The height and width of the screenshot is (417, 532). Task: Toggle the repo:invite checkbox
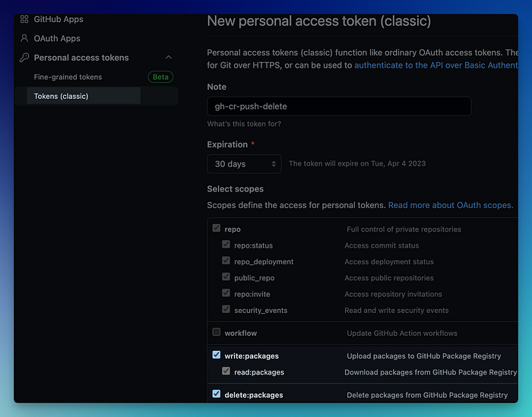click(x=226, y=293)
